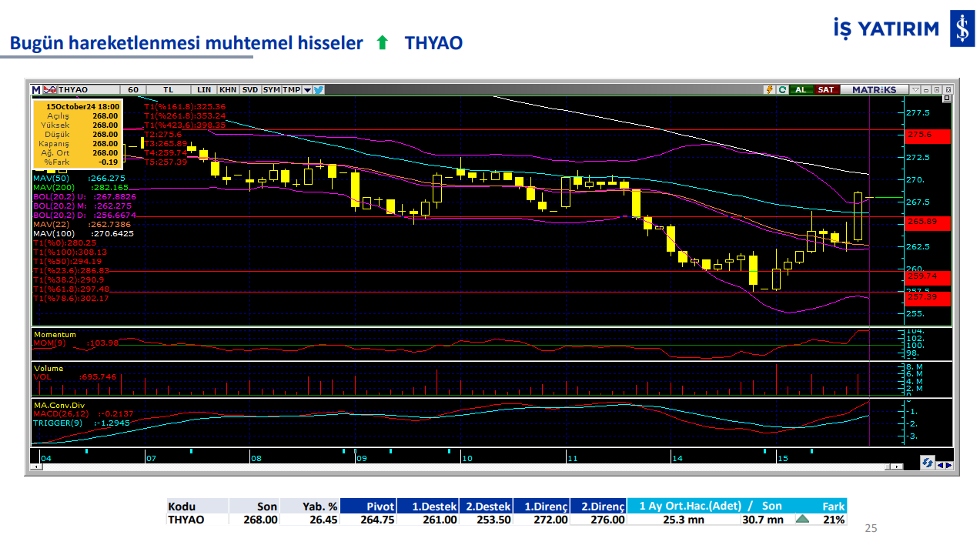Screen dimensions: 980x535
Task: Click the blue sync arrows icon
Action: click(928, 463)
